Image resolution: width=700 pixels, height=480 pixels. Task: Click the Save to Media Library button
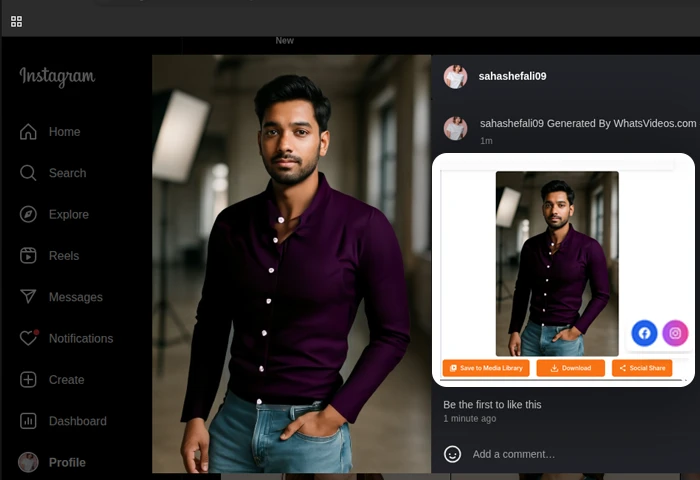pos(486,368)
